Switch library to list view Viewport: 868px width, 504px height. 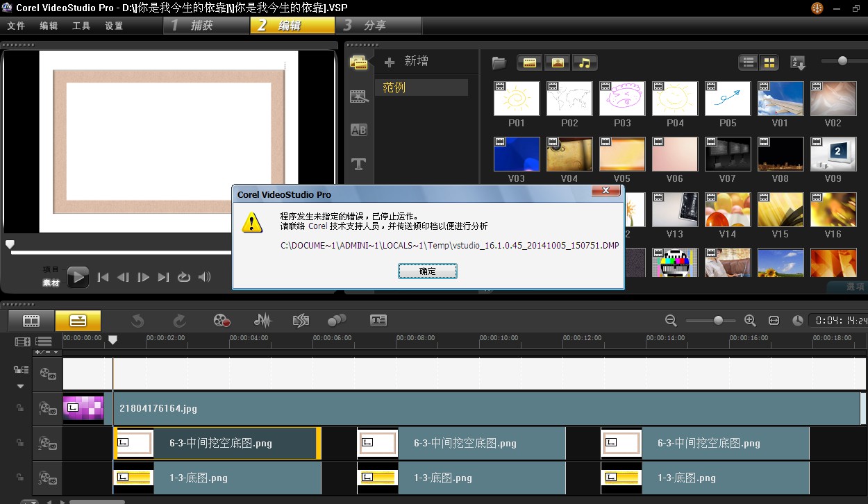click(x=749, y=62)
